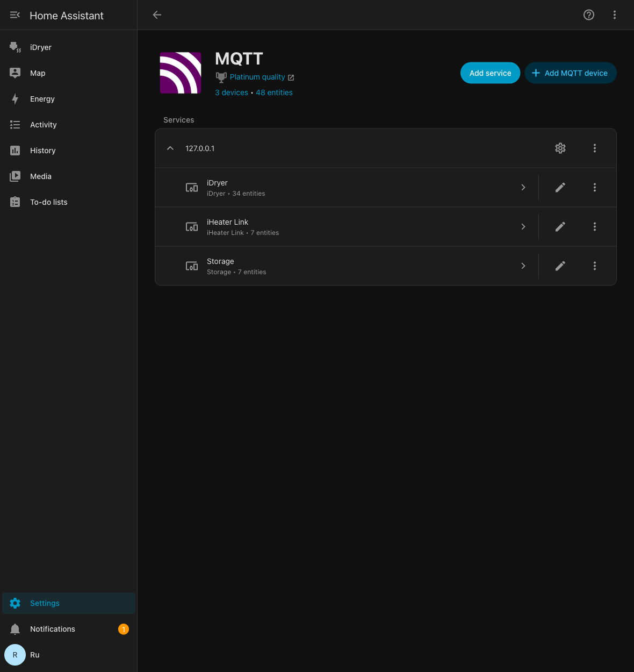Open the top-right page overflow menu
Viewport: 634px width, 672px height.
tap(615, 15)
